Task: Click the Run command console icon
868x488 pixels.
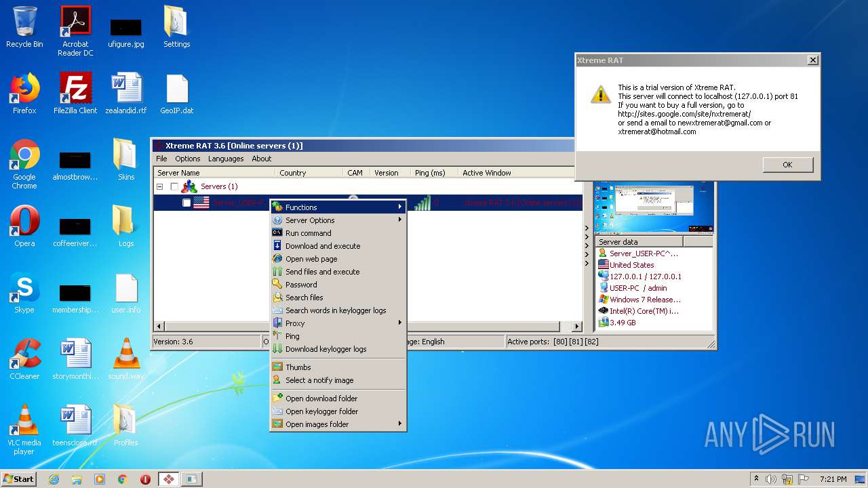Action: point(277,233)
